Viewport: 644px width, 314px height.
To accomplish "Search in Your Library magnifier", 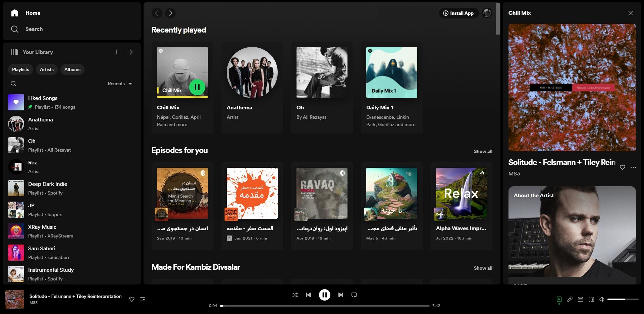I will (x=13, y=84).
